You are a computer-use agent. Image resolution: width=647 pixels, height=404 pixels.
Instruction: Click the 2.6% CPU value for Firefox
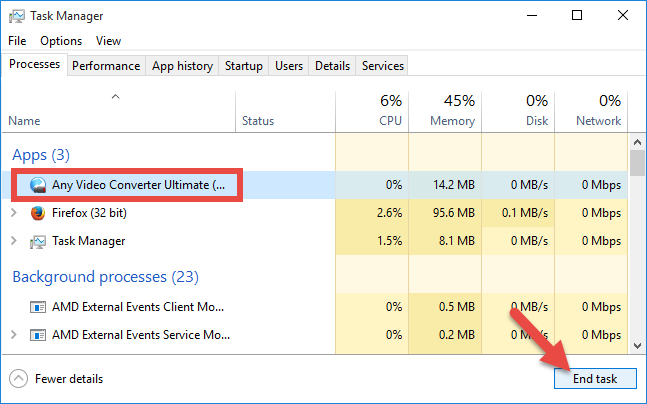(x=390, y=213)
